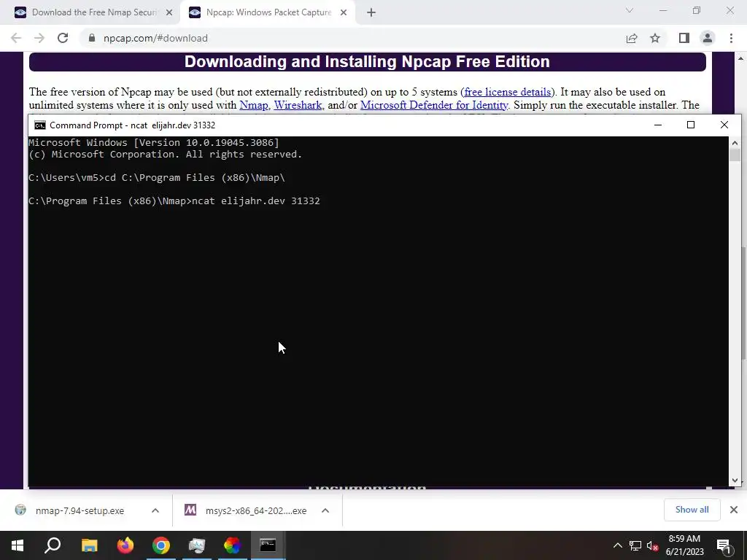Open nmap-7.94-setup.exe download
The image size is (747, 560).
tap(80, 510)
